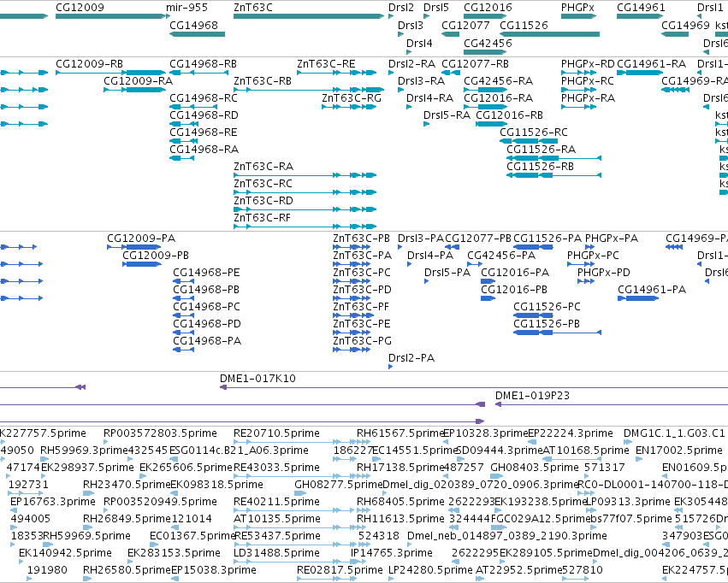Select transcript ZnT63C-RB

tap(263, 80)
